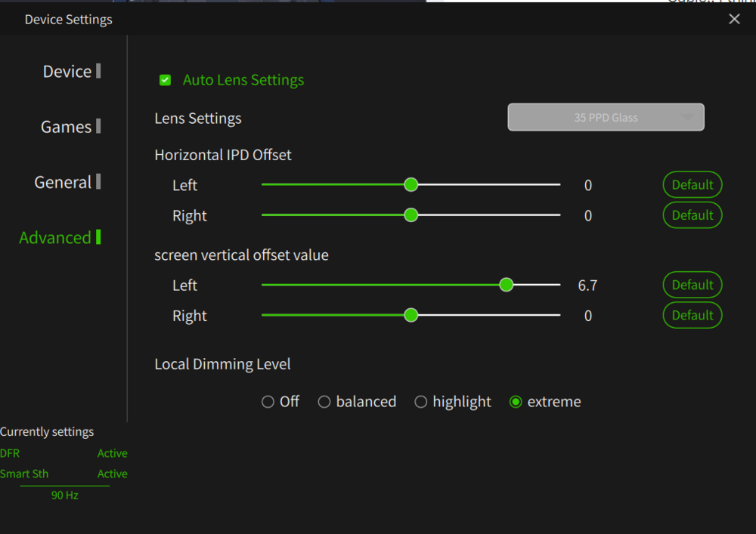Click the vertical offset Right slider handle
The image size is (756, 534).
(411, 315)
